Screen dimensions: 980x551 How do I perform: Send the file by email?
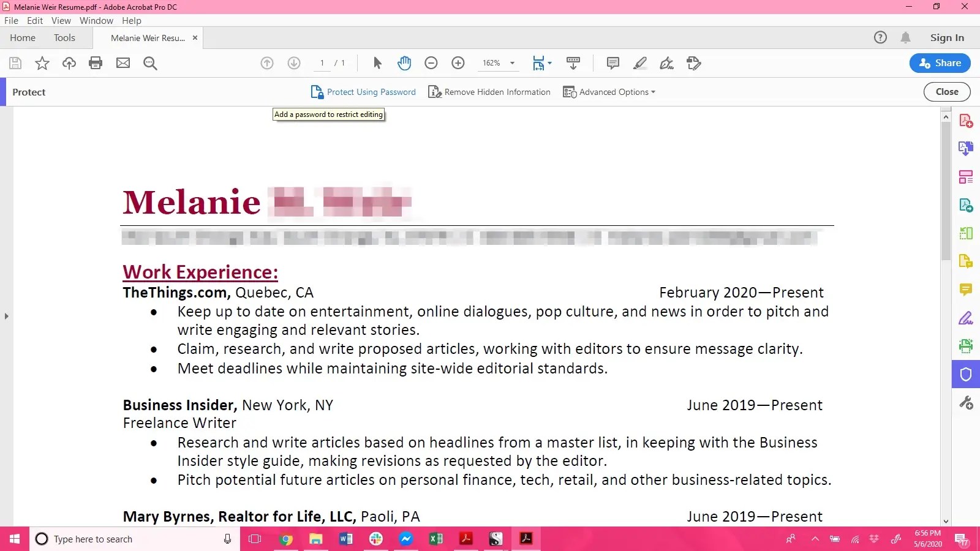123,63
